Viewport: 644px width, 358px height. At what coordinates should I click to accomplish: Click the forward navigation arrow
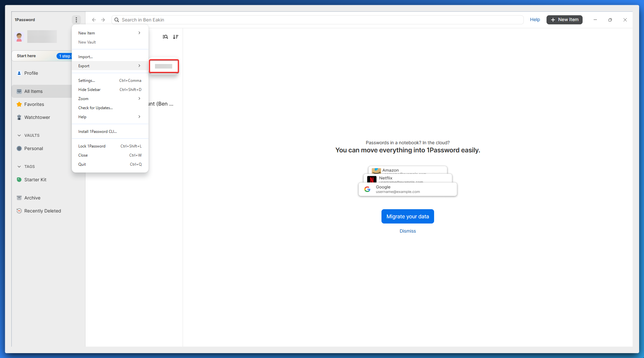(103, 20)
